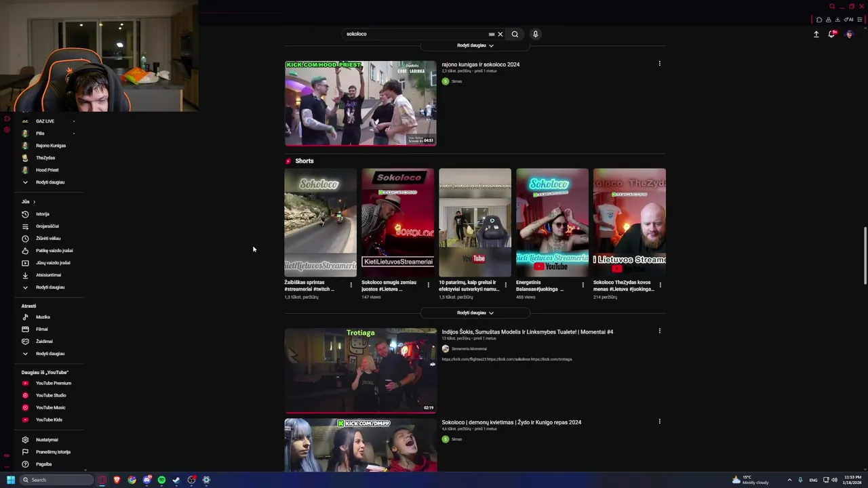Click the sokoloco search input field

[414, 34]
